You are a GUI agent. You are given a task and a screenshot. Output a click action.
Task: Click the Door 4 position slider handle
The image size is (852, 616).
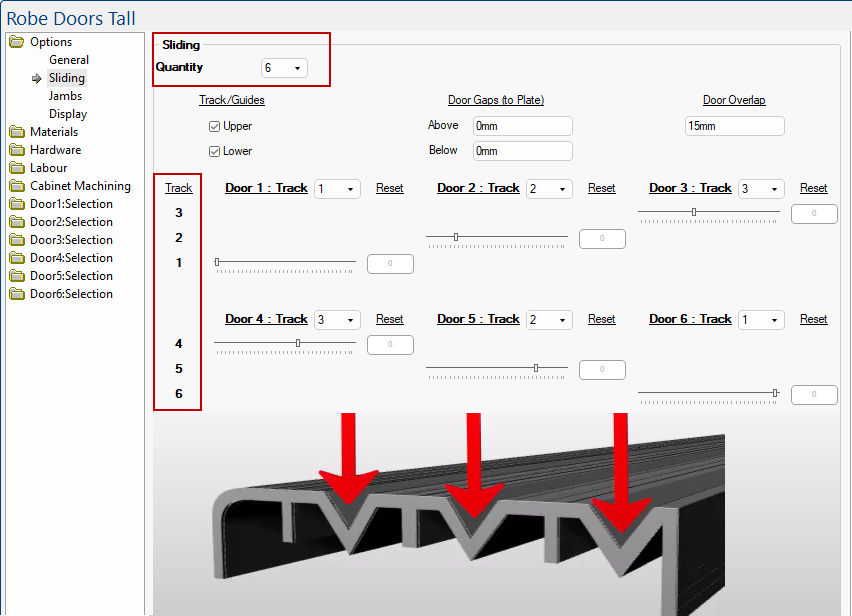click(298, 343)
